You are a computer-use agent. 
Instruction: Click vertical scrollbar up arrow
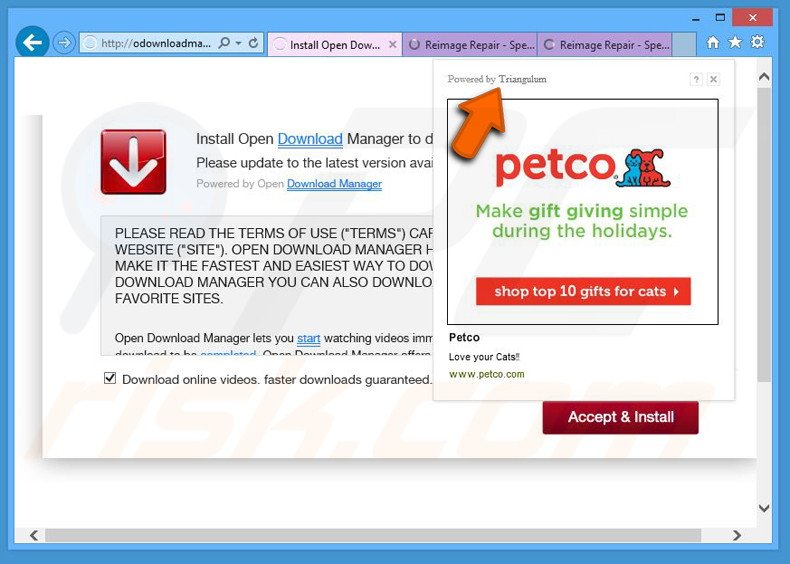coord(764,77)
